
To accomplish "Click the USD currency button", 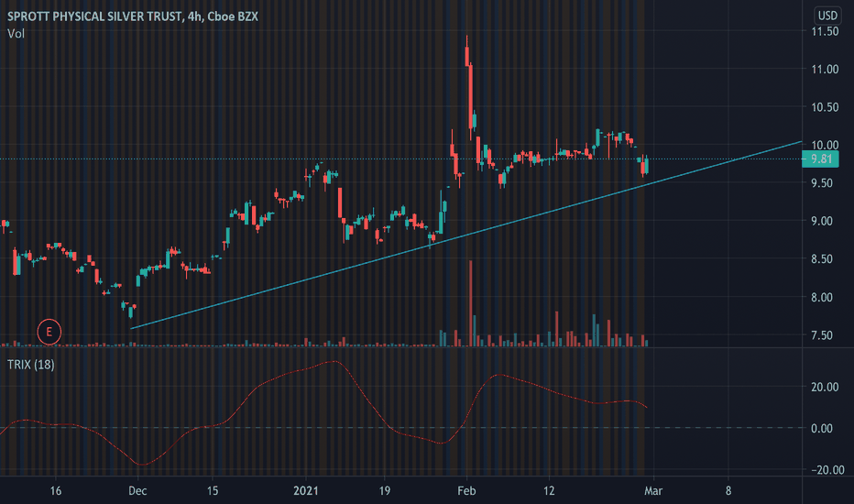I will (827, 16).
